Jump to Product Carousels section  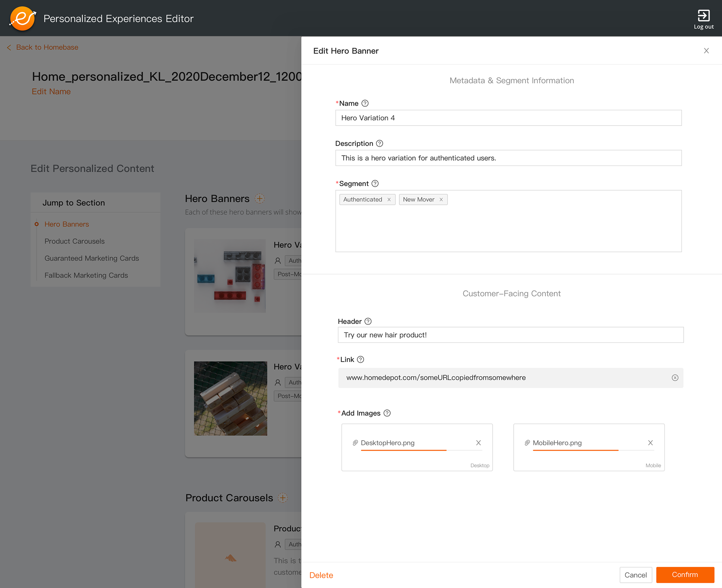(x=74, y=241)
